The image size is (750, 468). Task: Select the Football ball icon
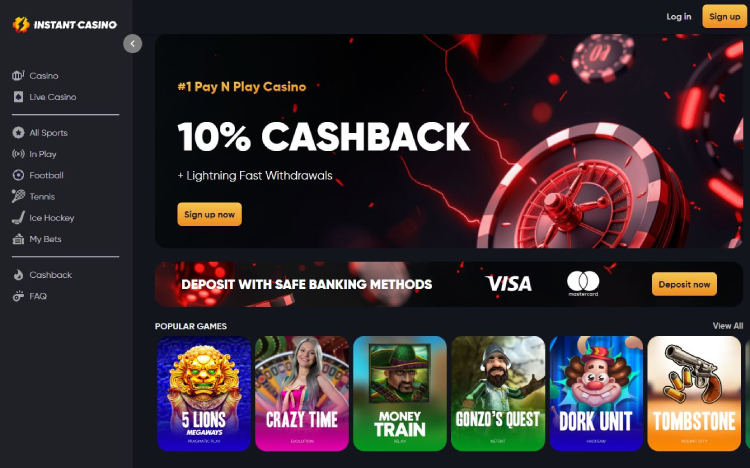click(x=18, y=175)
